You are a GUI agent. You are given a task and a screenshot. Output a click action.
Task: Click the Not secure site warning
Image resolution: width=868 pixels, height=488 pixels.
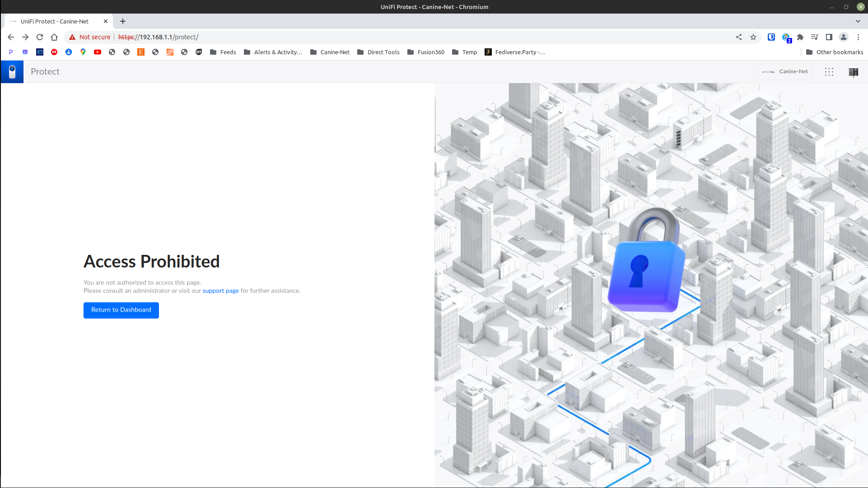(90, 37)
